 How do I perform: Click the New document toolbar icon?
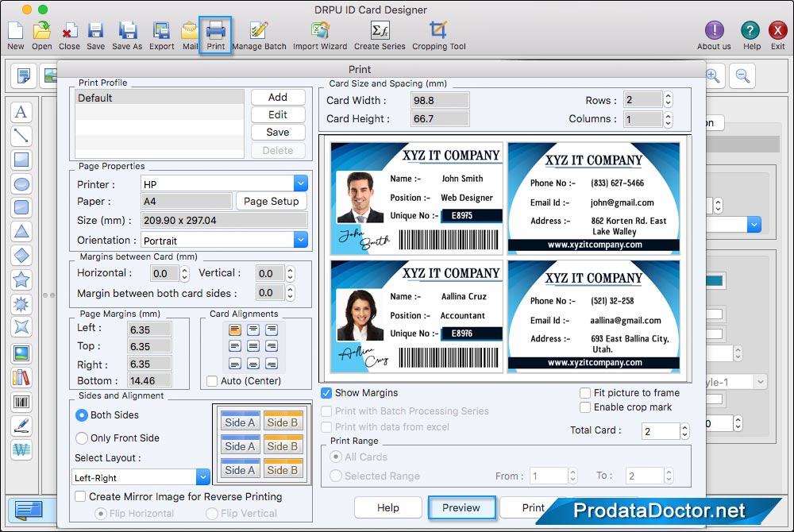pos(16,36)
